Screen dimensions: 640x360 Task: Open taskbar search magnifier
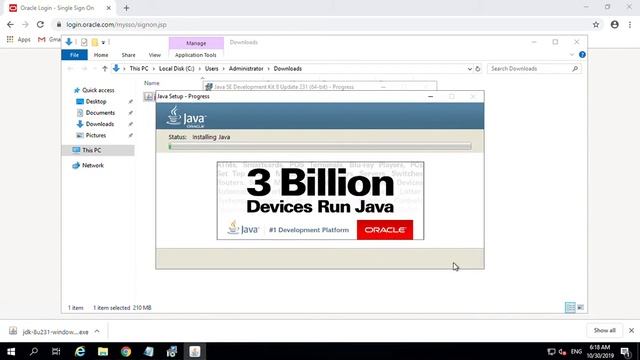[34, 351]
